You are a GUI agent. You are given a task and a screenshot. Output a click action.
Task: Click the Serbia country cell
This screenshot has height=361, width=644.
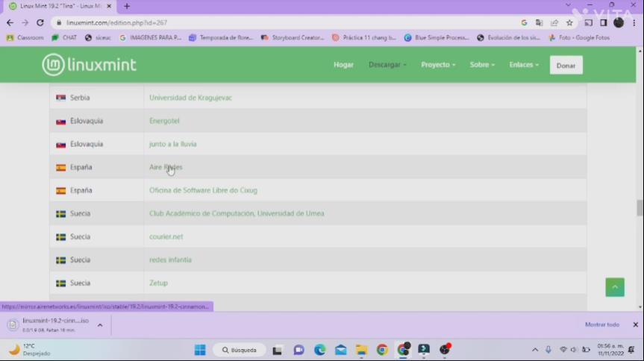[96, 98]
